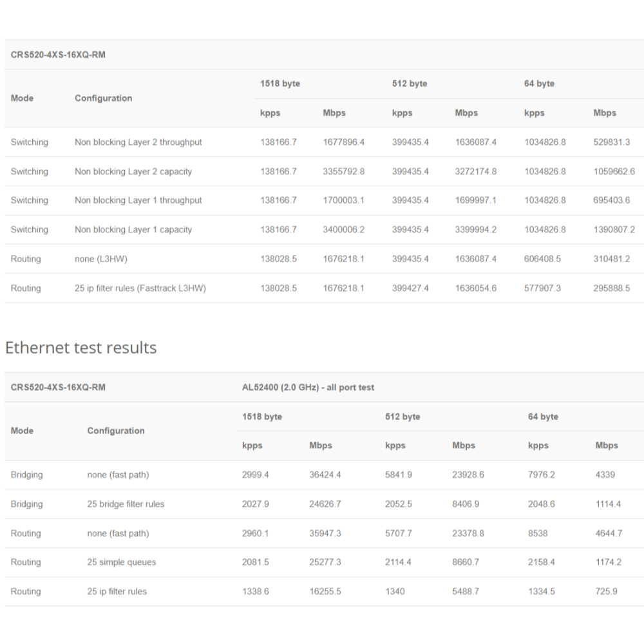This screenshot has height=644, width=644.
Task: Click the value 1699997.1
Action: tap(476, 200)
